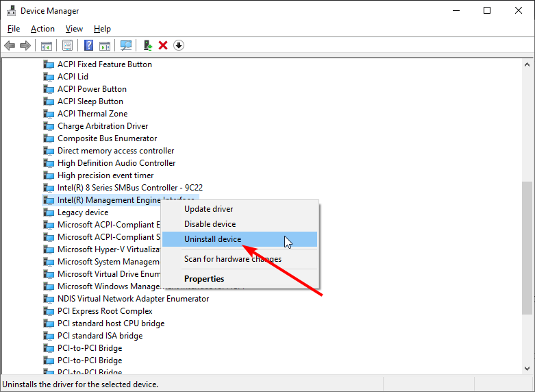This screenshot has width=535, height=392.
Task: Click the icon beside Legacy device
Action: click(x=49, y=212)
